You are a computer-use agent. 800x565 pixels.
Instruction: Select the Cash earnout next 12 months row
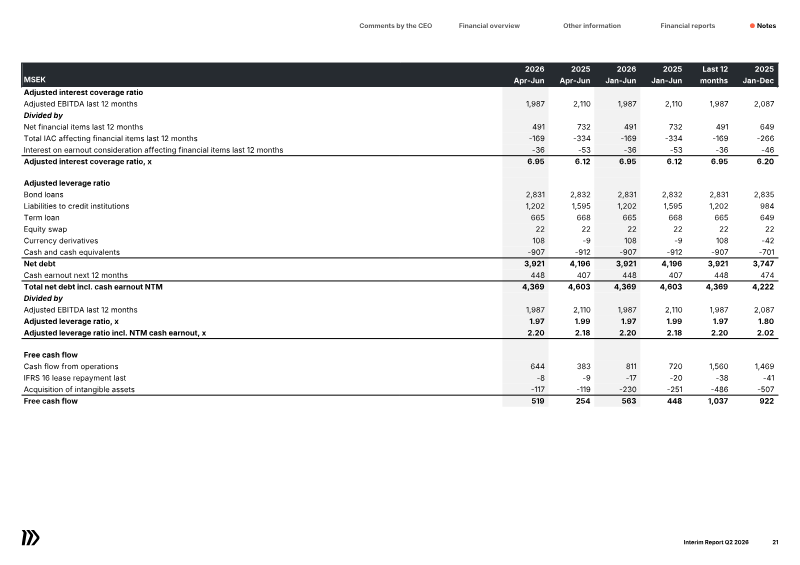(x=400, y=275)
